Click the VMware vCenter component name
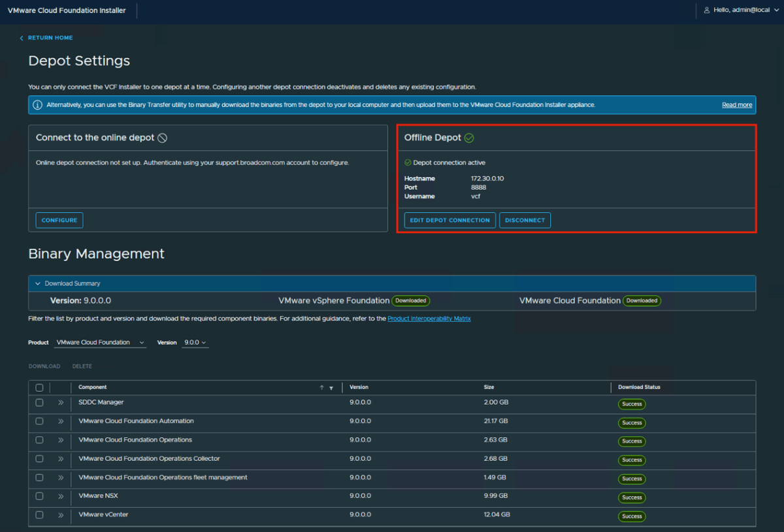 pos(103,515)
